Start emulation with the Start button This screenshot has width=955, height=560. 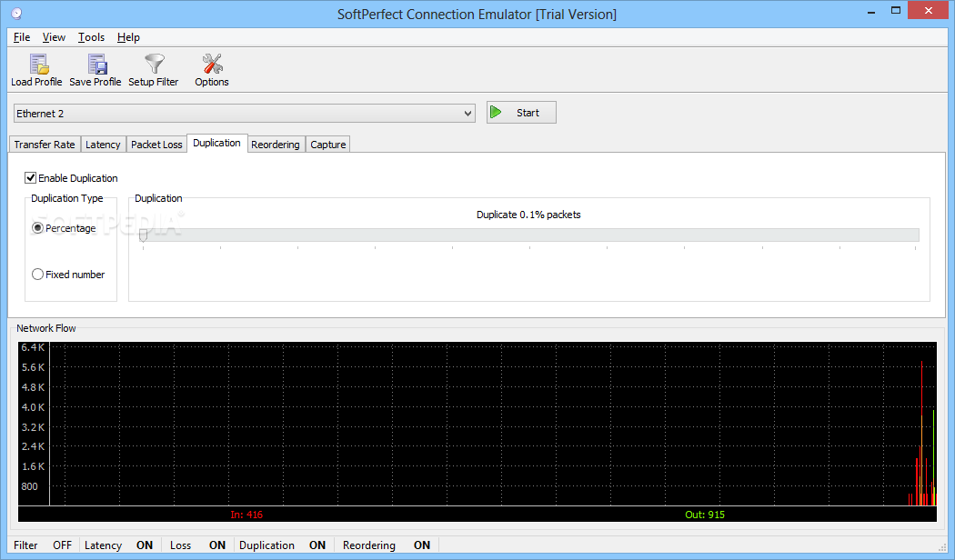pyautogui.click(x=521, y=113)
